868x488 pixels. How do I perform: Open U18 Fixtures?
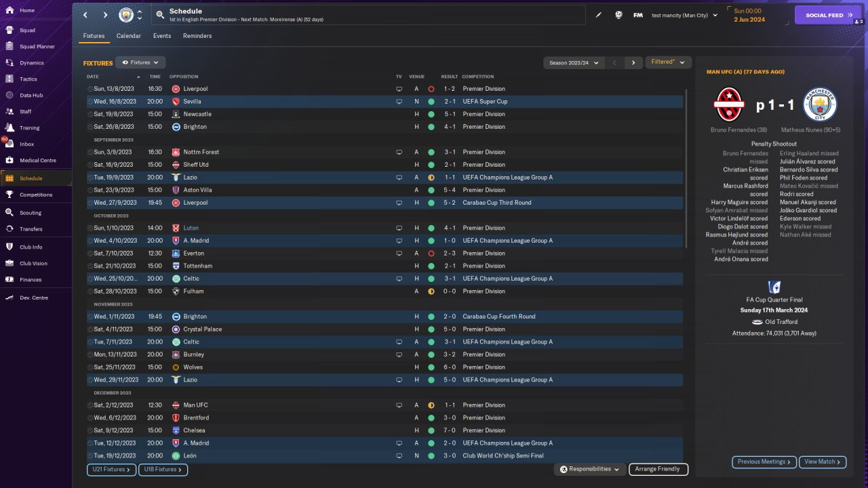163,470
